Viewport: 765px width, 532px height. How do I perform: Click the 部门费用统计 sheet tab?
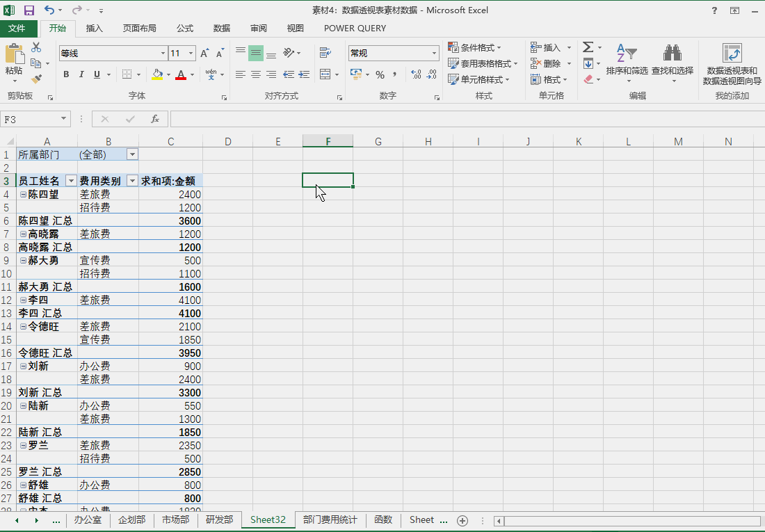pyautogui.click(x=328, y=519)
